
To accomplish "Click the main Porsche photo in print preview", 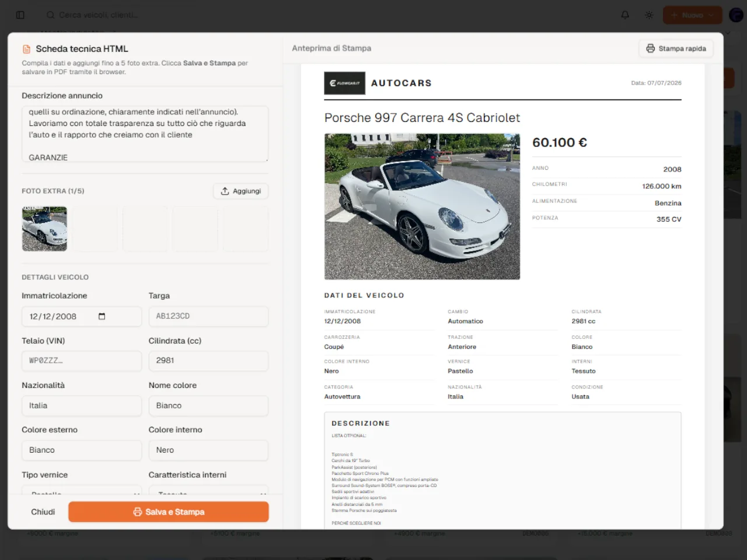I will click(x=422, y=206).
